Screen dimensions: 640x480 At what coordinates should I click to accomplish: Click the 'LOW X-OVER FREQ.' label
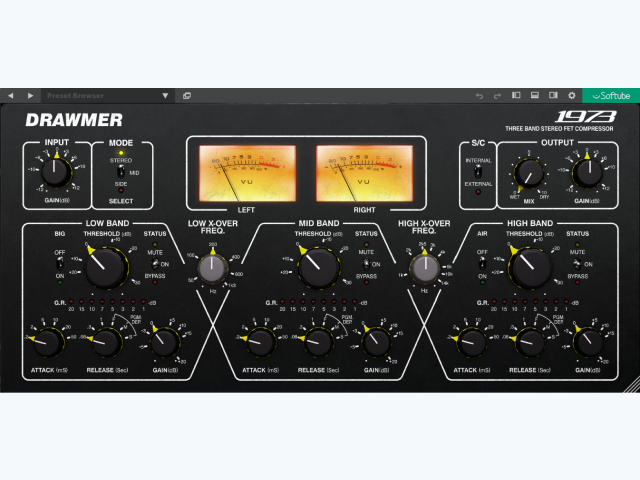212,227
